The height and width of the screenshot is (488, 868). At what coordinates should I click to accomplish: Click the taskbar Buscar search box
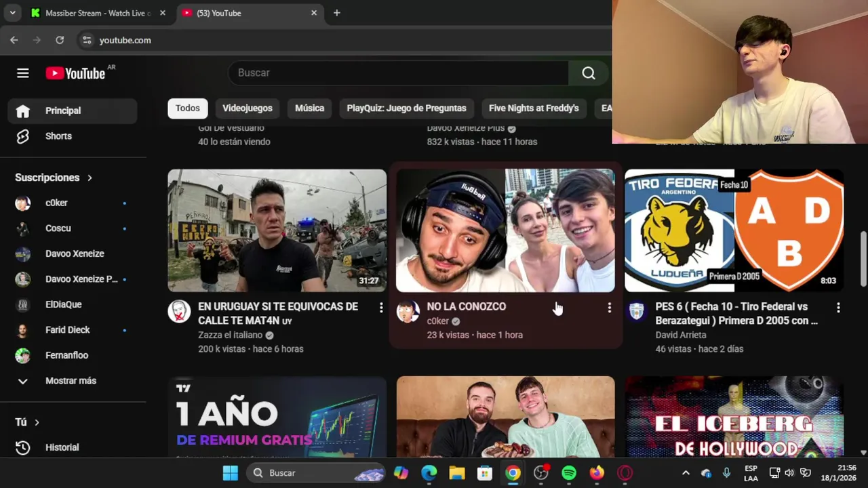pyautogui.click(x=316, y=473)
